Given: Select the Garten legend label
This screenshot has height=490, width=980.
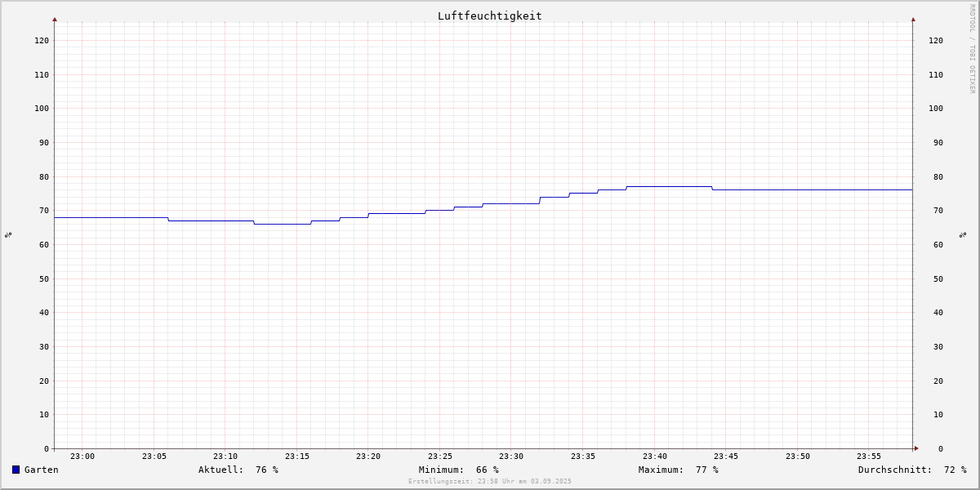Looking at the screenshot, I should [x=41, y=470].
